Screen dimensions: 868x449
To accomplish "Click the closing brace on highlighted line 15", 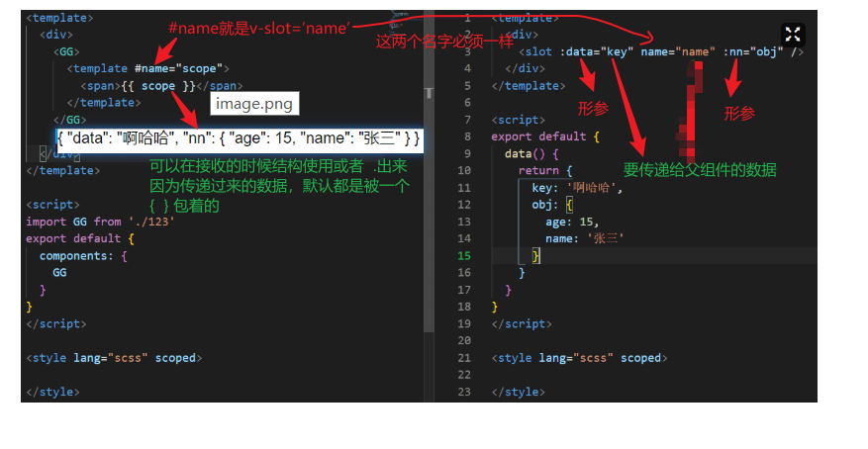I will pyautogui.click(x=535, y=255).
